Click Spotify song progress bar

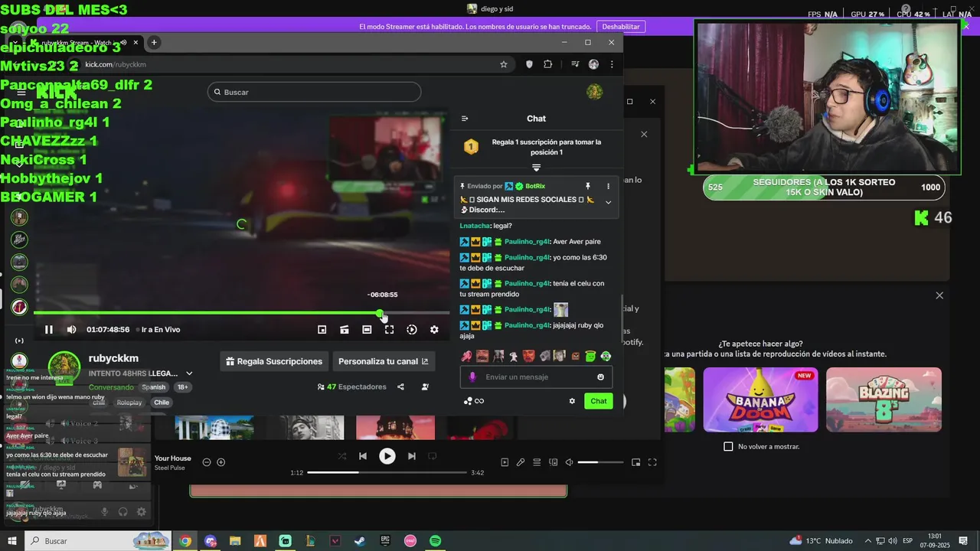coord(387,472)
